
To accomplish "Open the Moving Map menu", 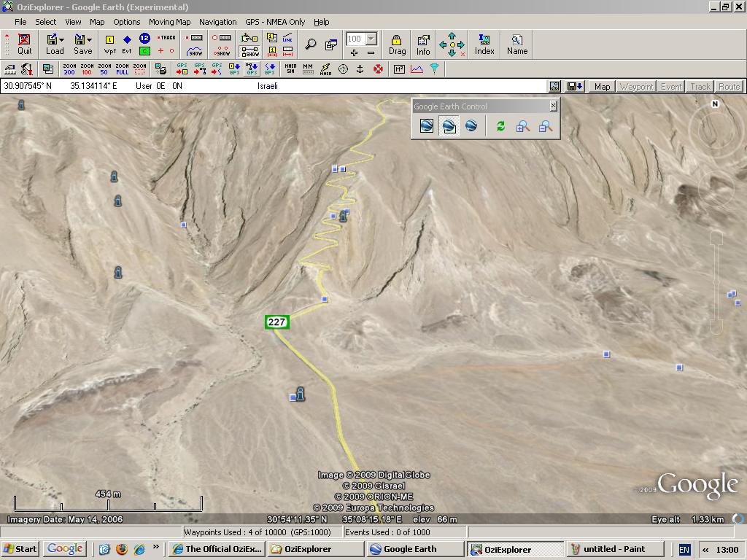I will coord(169,22).
